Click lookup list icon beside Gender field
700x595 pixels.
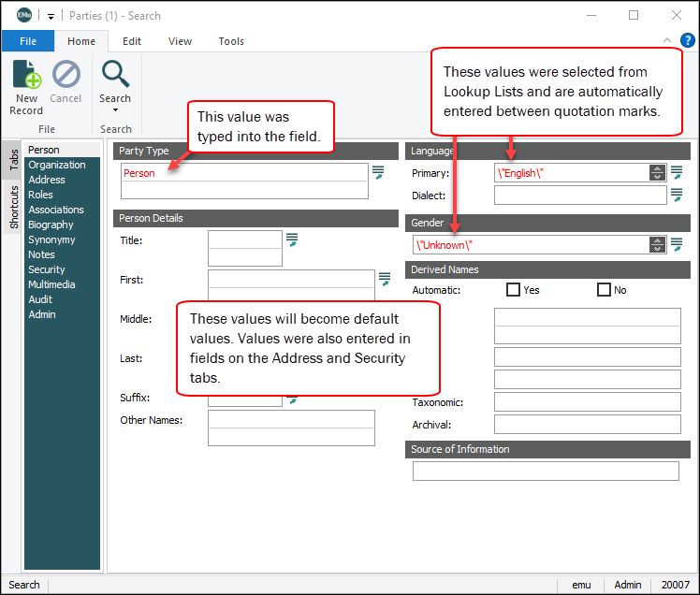coord(677,244)
